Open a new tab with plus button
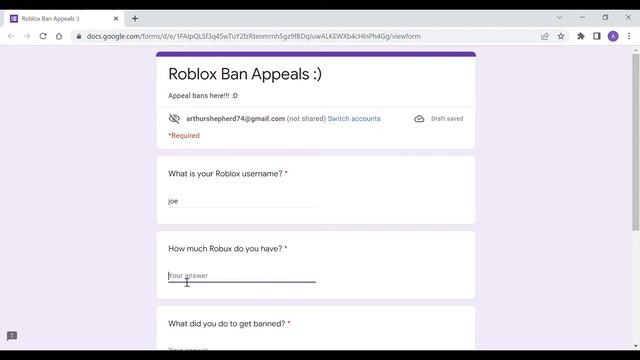 (135, 18)
